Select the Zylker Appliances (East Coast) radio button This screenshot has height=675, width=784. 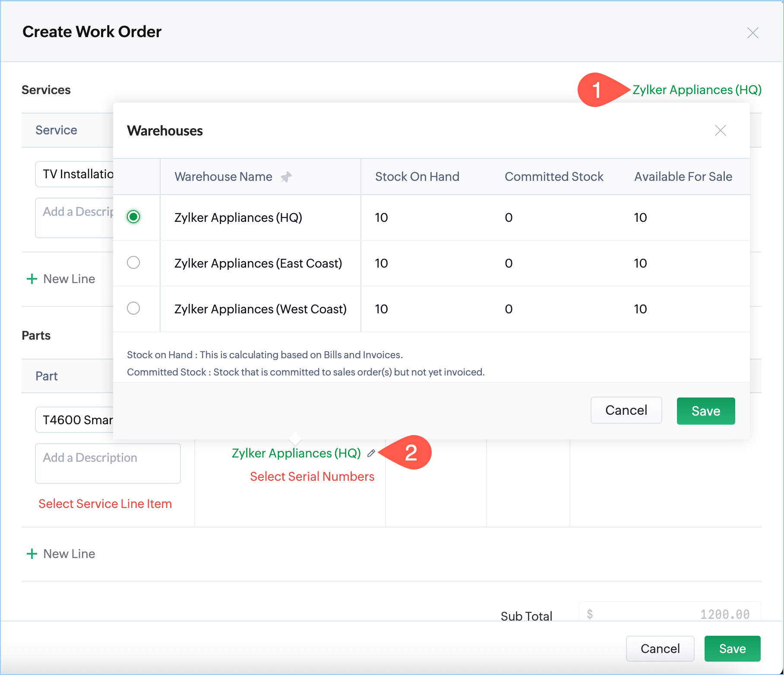point(133,262)
